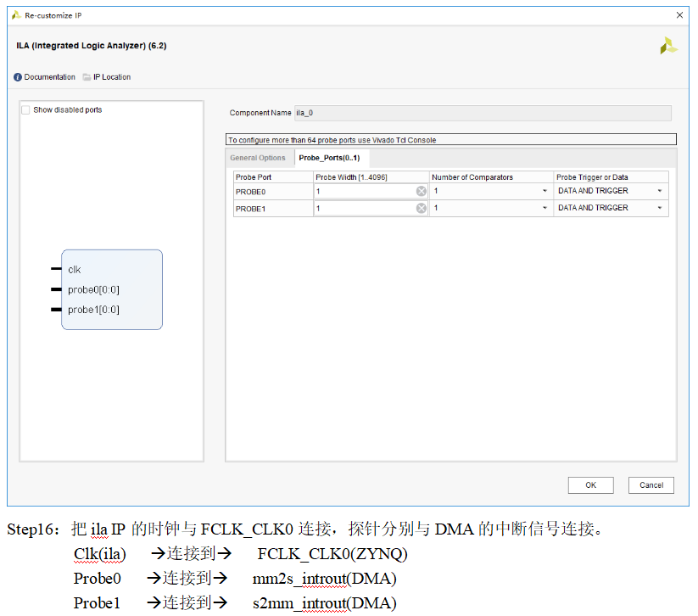Click the Vivado logo icon in the title bar
Image resolution: width=698 pixels, height=616 pixels.
(x=16, y=15)
